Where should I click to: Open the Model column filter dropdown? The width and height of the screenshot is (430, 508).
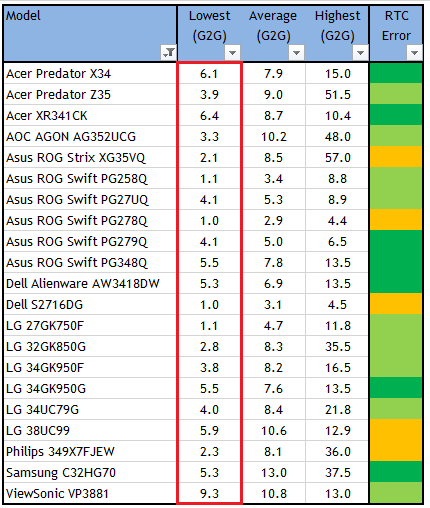click(169, 53)
